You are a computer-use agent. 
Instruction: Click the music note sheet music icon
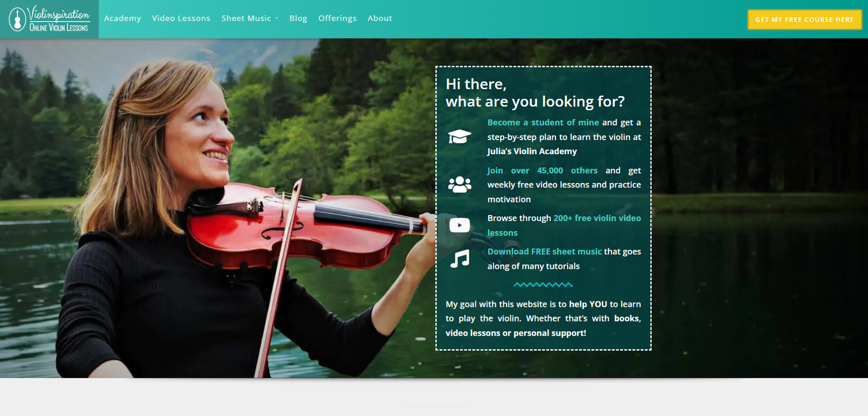(460, 259)
